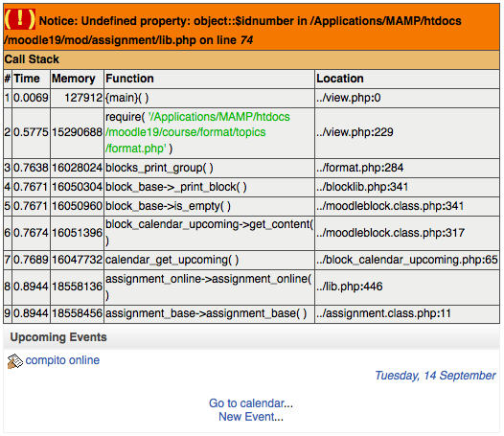Select the assignment_base->assignment_base( ) row
The width and height of the screenshot is (504, 436).
point(251,313)
